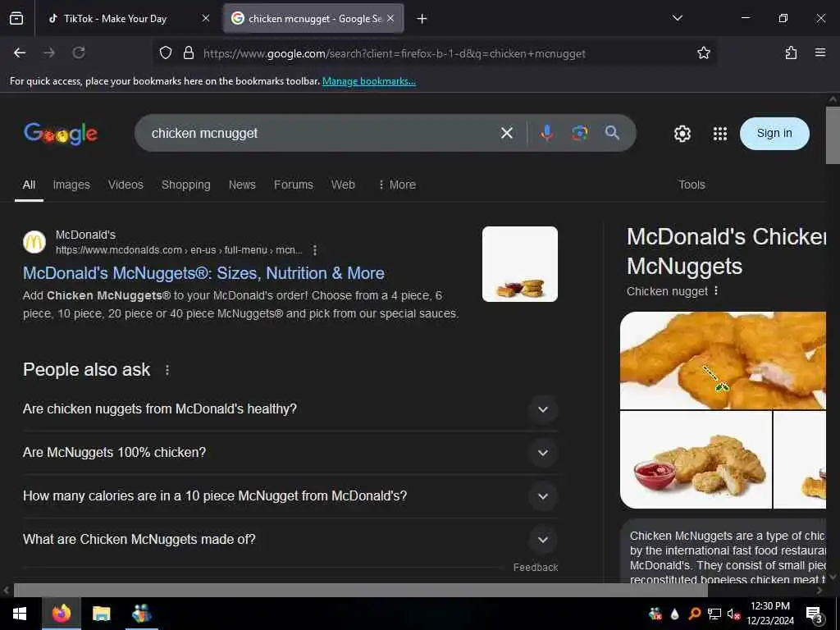Click in the chicken mcnugget search field
The image size is (840, 630).
(322, 133)
